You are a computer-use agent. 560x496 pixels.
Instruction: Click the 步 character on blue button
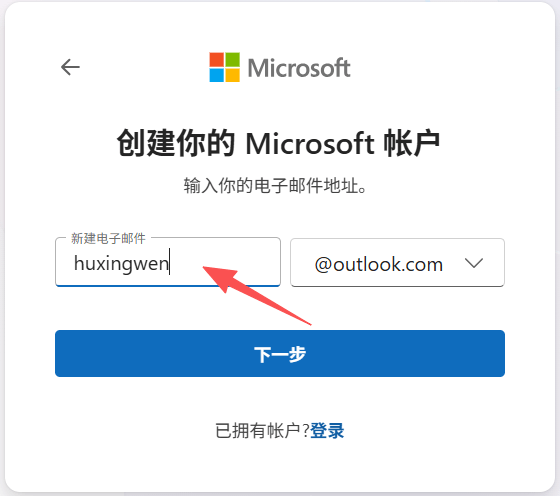click(x=297, y=355)
